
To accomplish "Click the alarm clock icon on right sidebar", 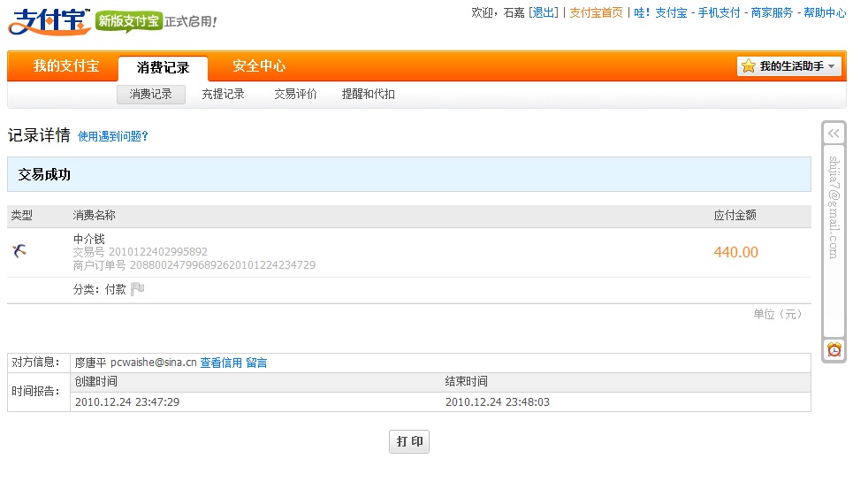I will pyautogui.click(x=834, y=350).
